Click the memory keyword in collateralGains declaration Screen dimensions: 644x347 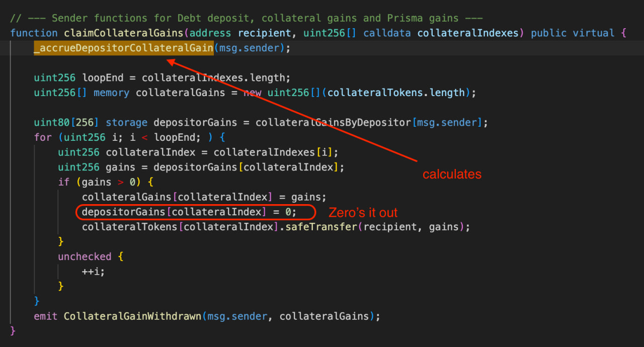click(111, 93)
